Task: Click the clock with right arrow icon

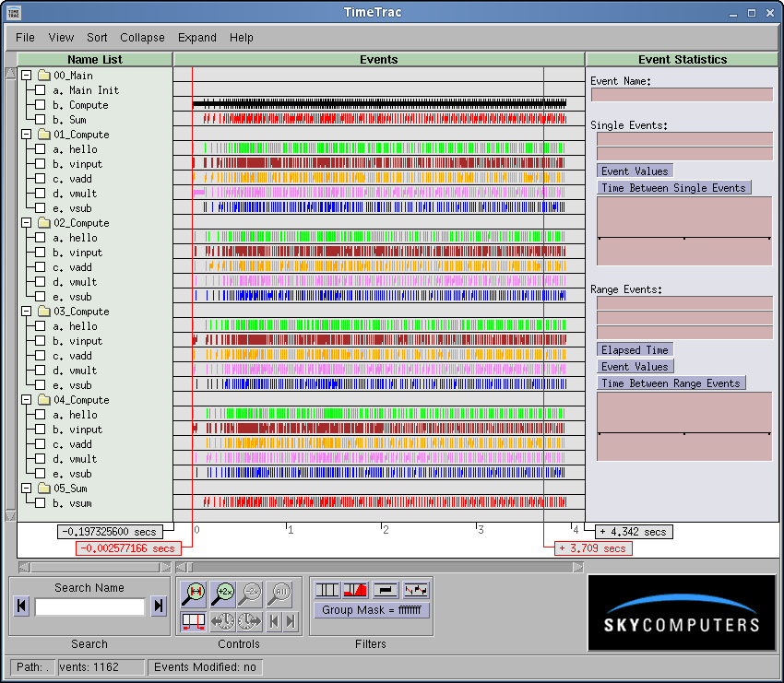Action: [249, 621]
